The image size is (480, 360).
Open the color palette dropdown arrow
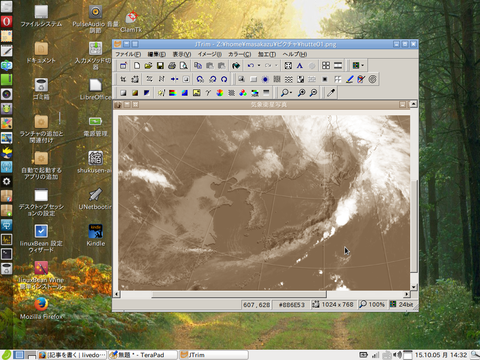point(363,66)
